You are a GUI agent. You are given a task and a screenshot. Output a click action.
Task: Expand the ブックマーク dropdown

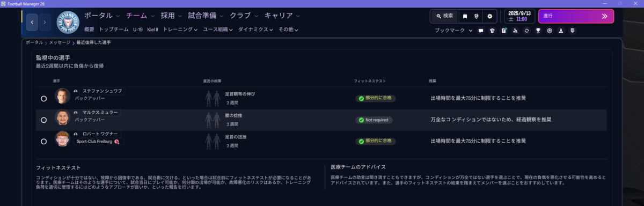pos(453,31)
